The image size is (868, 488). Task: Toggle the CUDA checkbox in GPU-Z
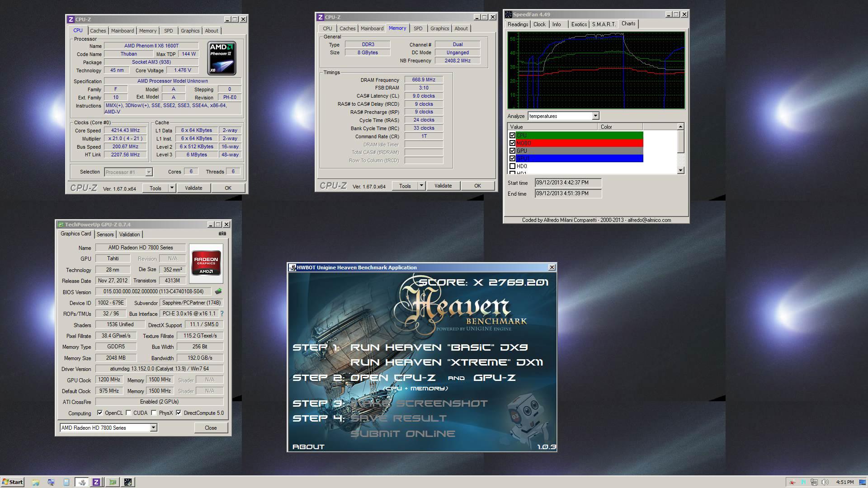click(129, 413)
